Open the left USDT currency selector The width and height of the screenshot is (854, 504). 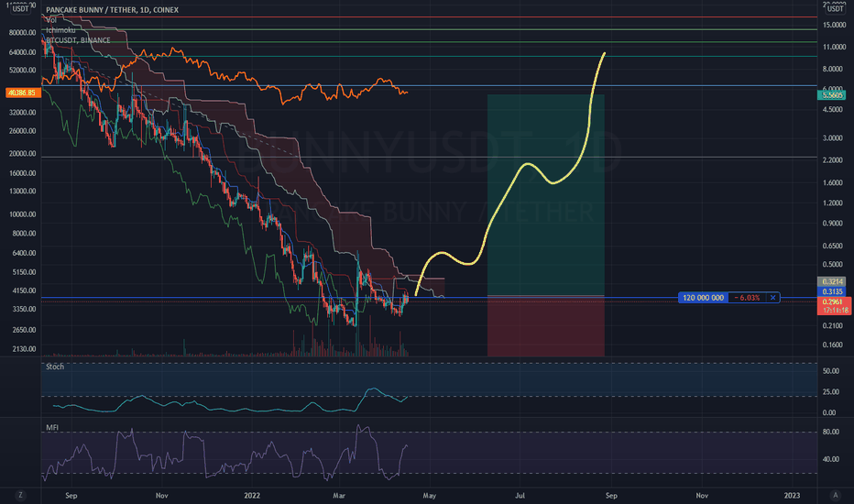click(20, 9)
